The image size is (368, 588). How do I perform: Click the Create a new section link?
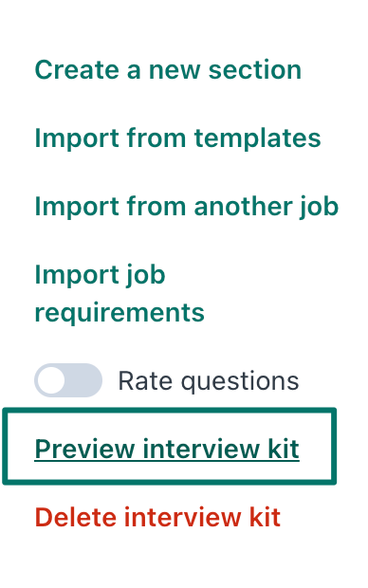[x=168, y=70]
